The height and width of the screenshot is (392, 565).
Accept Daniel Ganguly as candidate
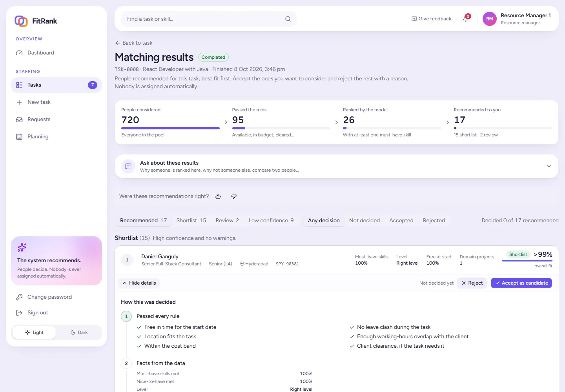click(x=521, y=283)
